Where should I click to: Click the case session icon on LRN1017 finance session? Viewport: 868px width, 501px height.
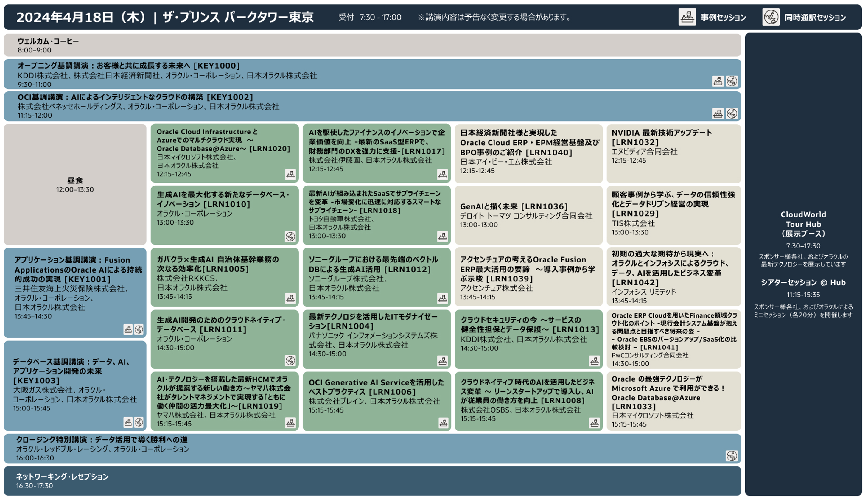click(443, 175)
